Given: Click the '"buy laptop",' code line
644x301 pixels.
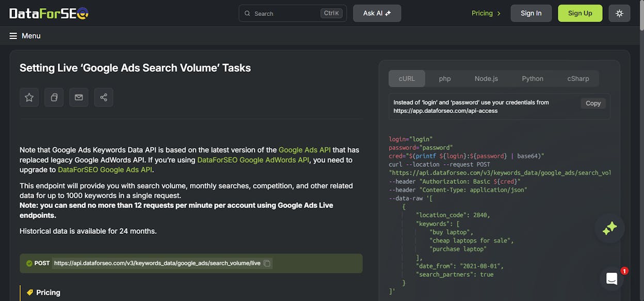Looking at the screenshot, I should pos(451,232).
